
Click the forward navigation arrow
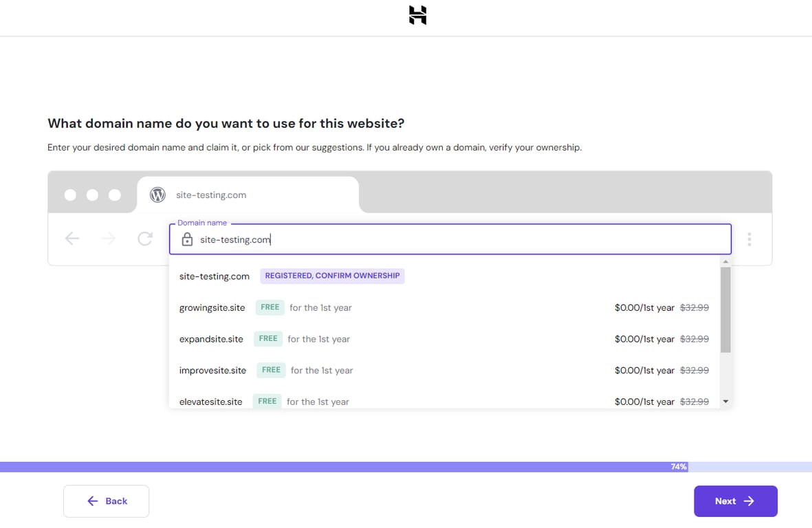click(108, 238)
